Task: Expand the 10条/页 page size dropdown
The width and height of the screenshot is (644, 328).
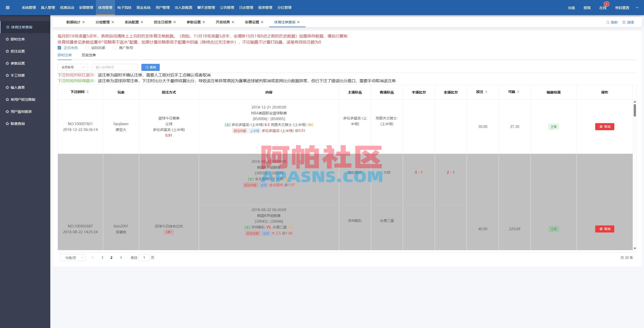Action: coord(73,258)
